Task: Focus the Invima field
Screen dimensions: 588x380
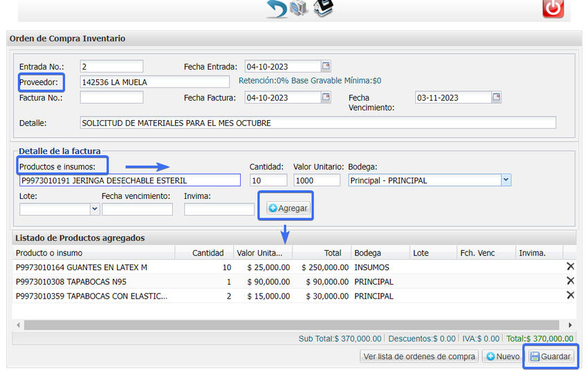Action: [x=219, y=209]
